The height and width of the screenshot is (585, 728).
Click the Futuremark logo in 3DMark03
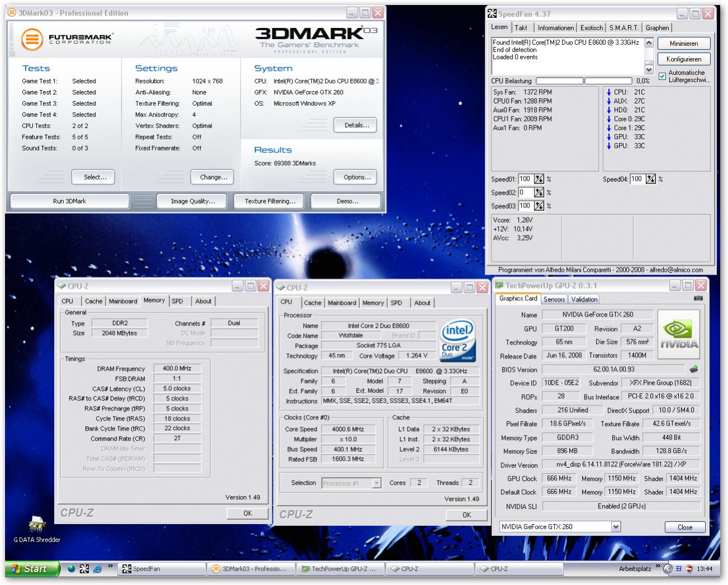(67, 39)
